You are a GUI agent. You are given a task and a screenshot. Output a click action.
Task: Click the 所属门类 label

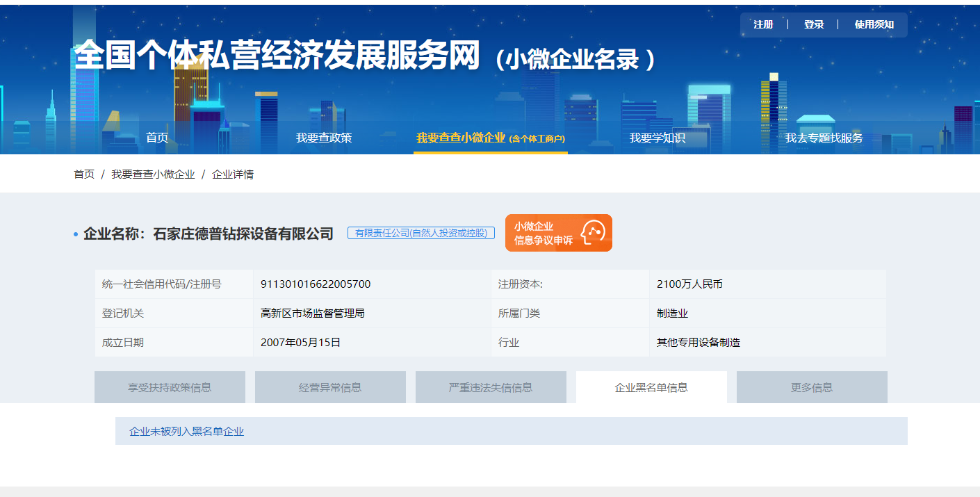coord(518,313)
